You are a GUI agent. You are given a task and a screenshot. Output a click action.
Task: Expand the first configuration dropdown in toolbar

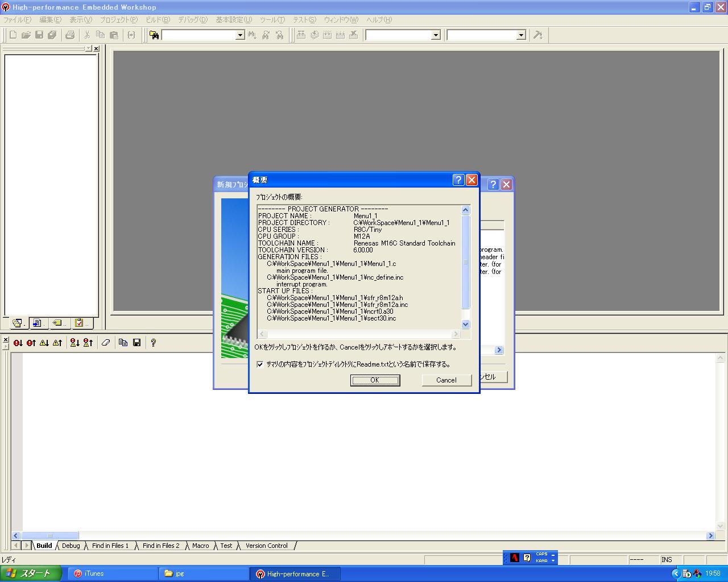point(436,35)
